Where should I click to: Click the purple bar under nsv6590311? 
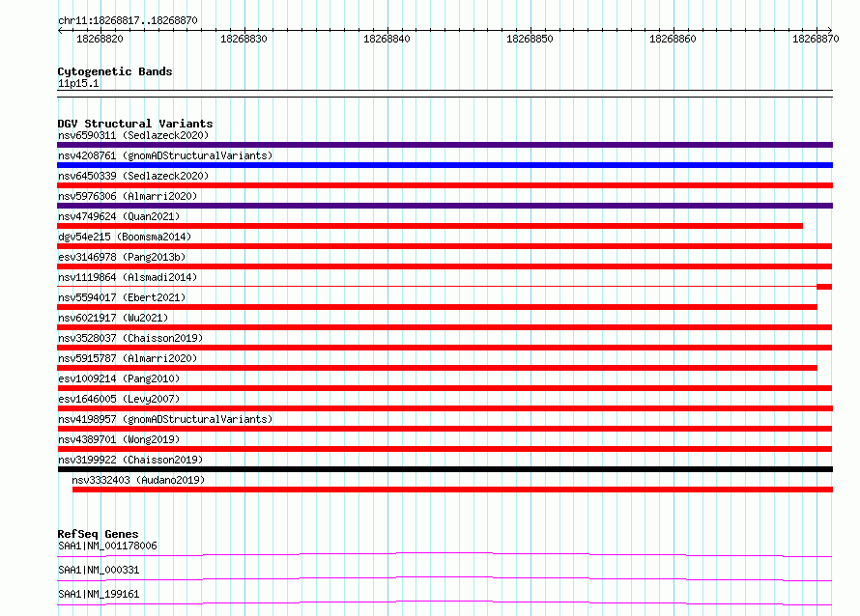[444, 145]
